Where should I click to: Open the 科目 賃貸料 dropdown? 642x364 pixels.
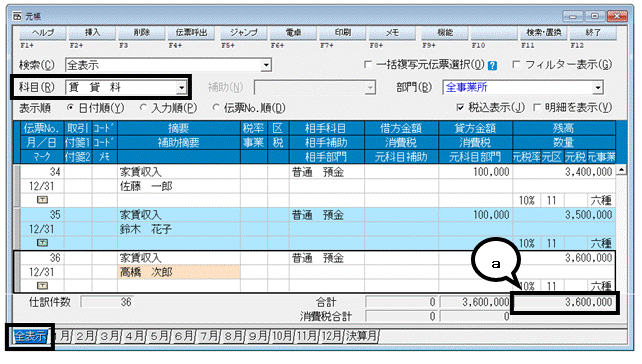pos(181,87)
